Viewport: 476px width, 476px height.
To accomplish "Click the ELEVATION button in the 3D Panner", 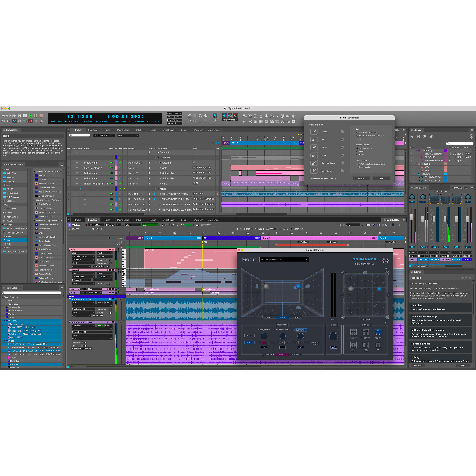I will pyautogui.click(x=301, y=330).
